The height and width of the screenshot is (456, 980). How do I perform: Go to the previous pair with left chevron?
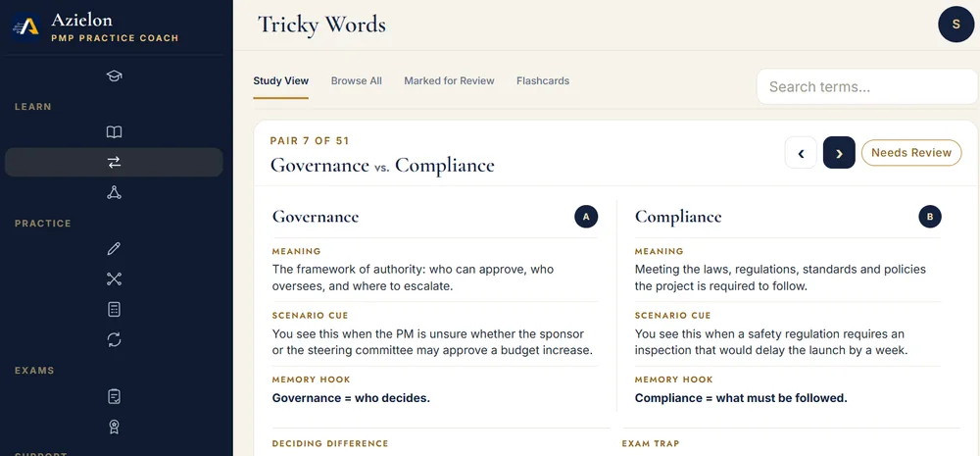point(801,153)
